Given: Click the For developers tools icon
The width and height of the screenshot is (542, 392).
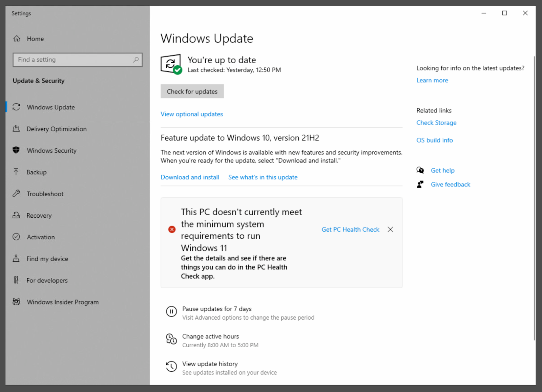Looking at the screenshot, I should click(16, 280).
